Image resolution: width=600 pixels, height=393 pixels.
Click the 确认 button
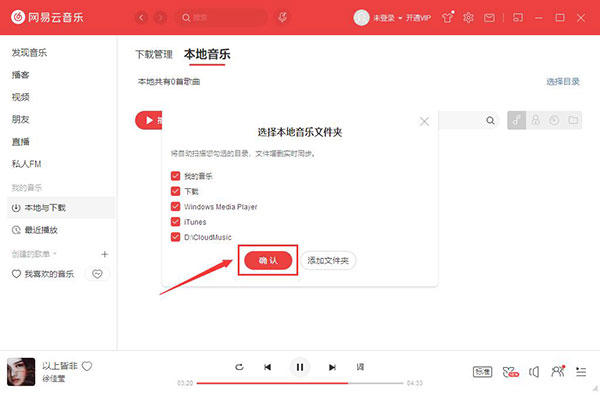pos(268,260)
